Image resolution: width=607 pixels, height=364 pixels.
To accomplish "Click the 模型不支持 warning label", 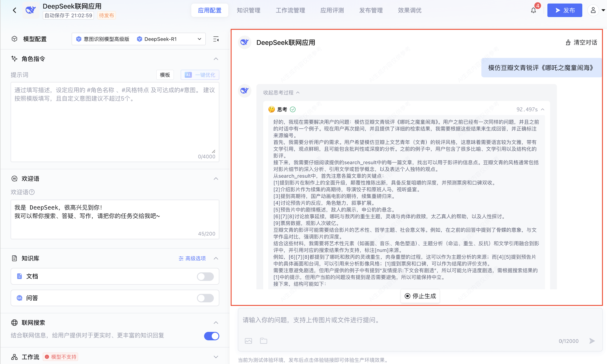I will (x=60, y=357).
